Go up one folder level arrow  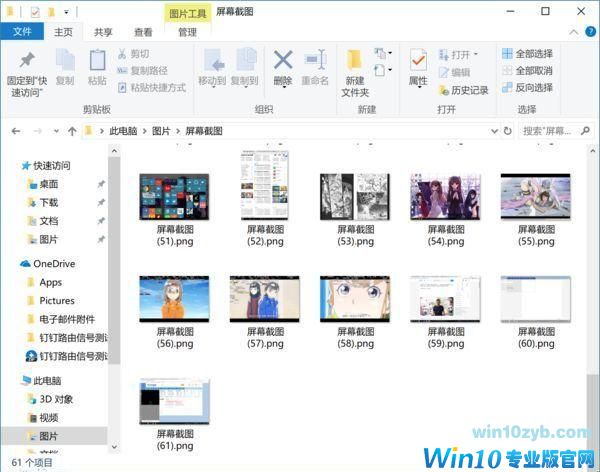click(x=72, y=131)
